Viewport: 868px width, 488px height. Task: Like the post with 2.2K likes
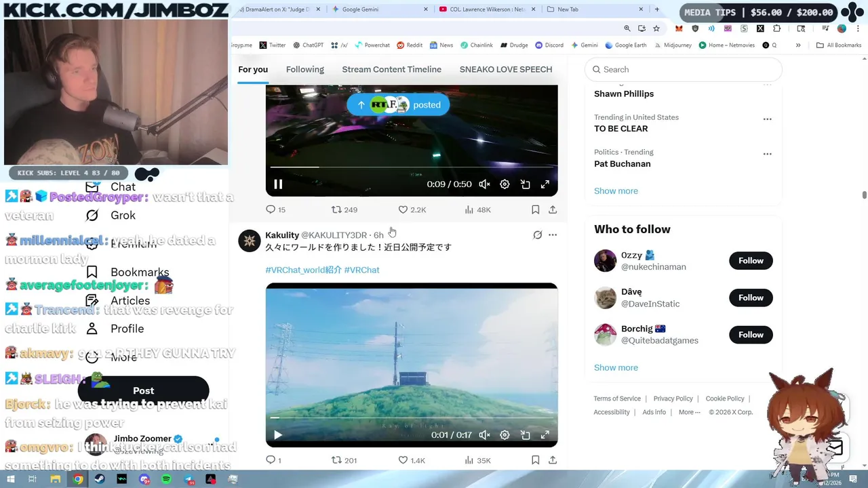pyautogui.click(x=412, y=209)
